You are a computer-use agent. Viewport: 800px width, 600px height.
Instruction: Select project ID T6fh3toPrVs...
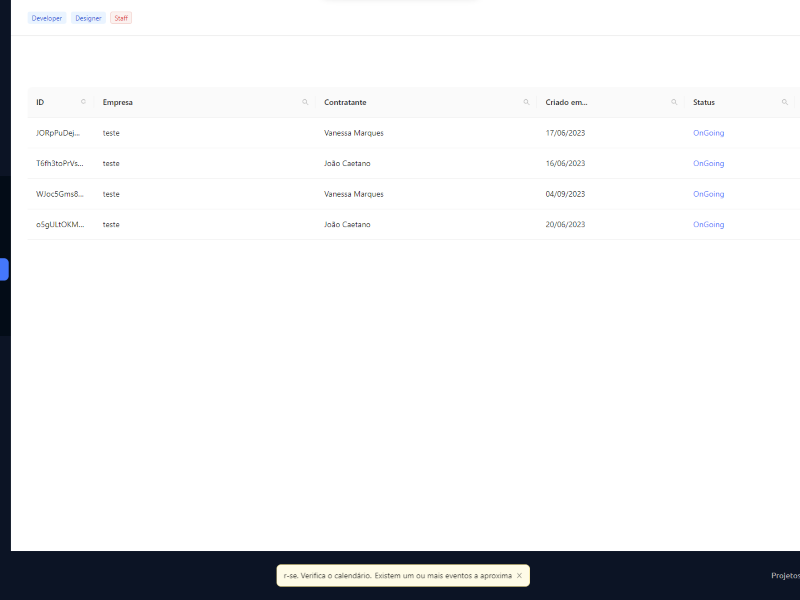pos(60,164)
